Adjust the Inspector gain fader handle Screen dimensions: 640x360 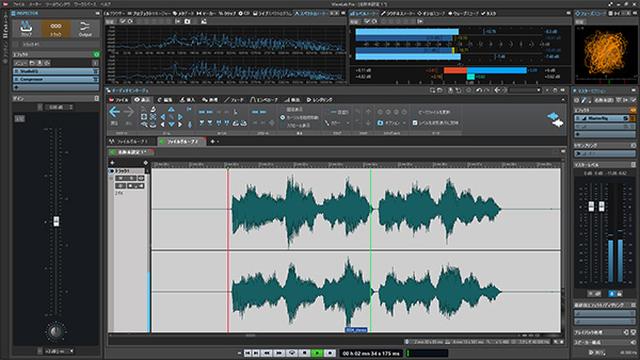[56, 221]
